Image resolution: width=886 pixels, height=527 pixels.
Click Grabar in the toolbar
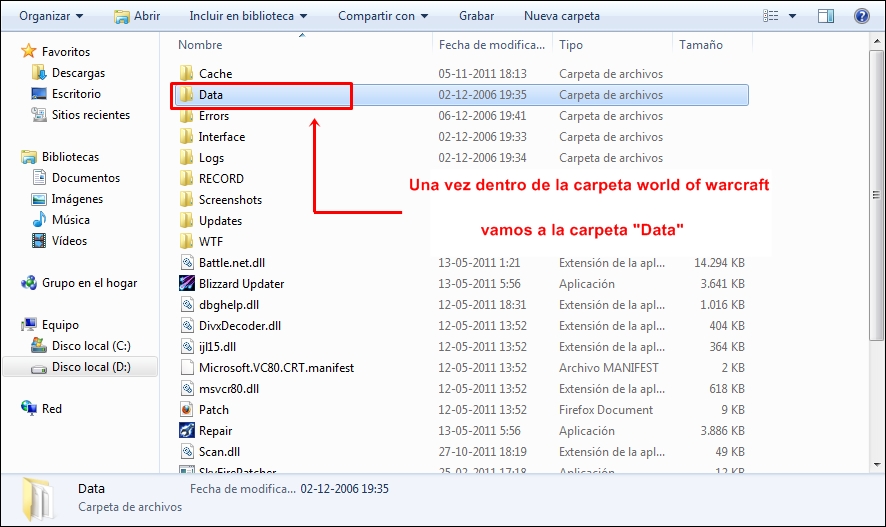coord(476,16)
